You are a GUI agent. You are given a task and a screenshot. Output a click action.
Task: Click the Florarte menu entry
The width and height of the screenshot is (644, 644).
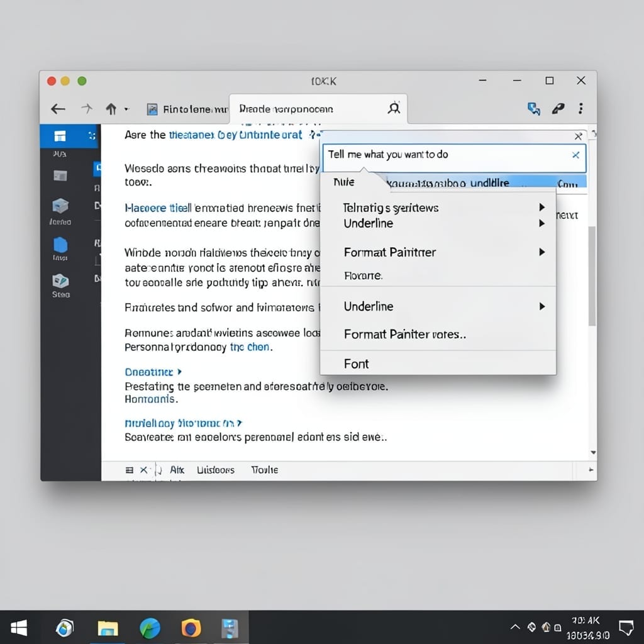coord(363,275)
